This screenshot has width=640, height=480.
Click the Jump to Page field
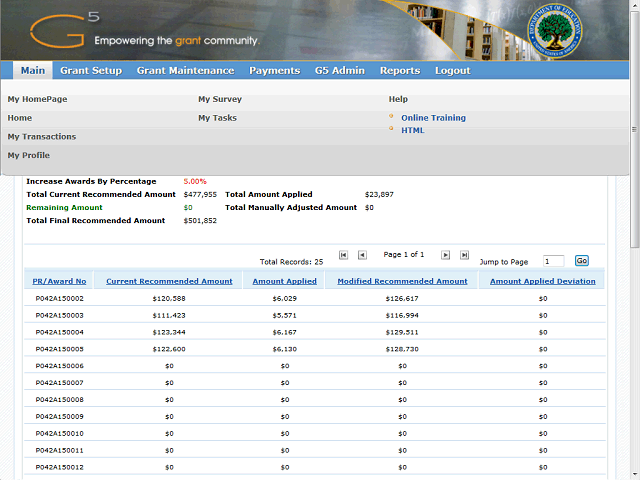[x=553, y=261]
